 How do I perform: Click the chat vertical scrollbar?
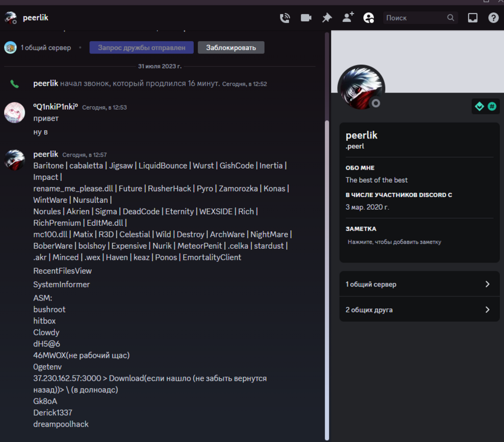(x=327, y=280)
